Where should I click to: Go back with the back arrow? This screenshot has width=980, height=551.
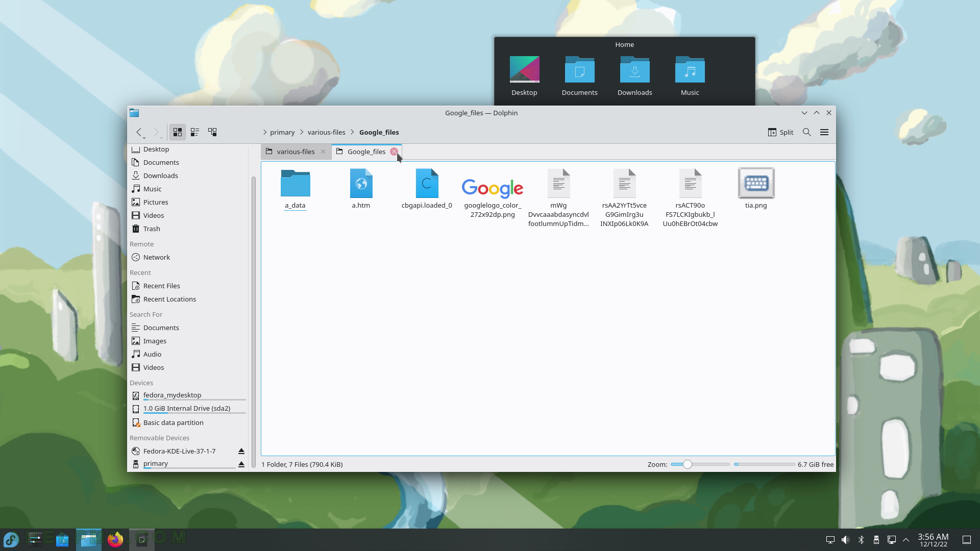[139, 132]
